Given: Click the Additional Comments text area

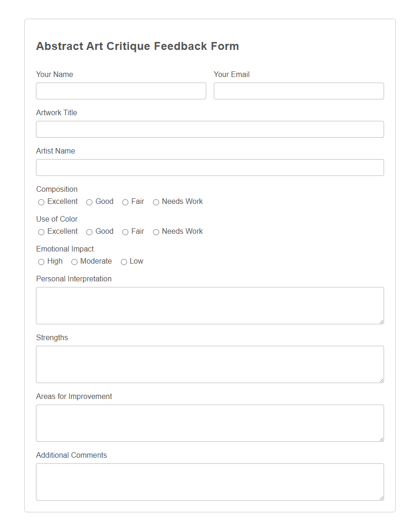Looking at the screenshot, I should [210, 482].
